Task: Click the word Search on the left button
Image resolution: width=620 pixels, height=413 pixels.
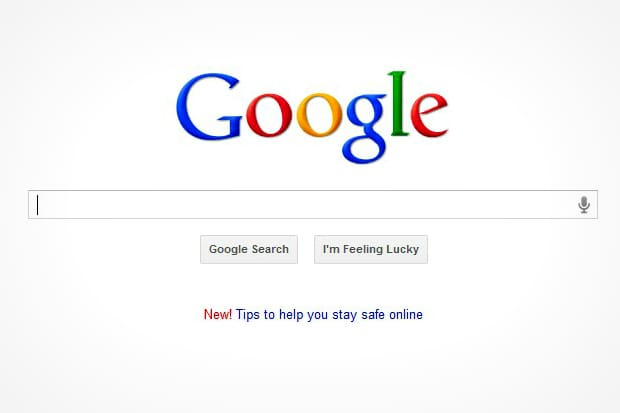Action: 270,249
